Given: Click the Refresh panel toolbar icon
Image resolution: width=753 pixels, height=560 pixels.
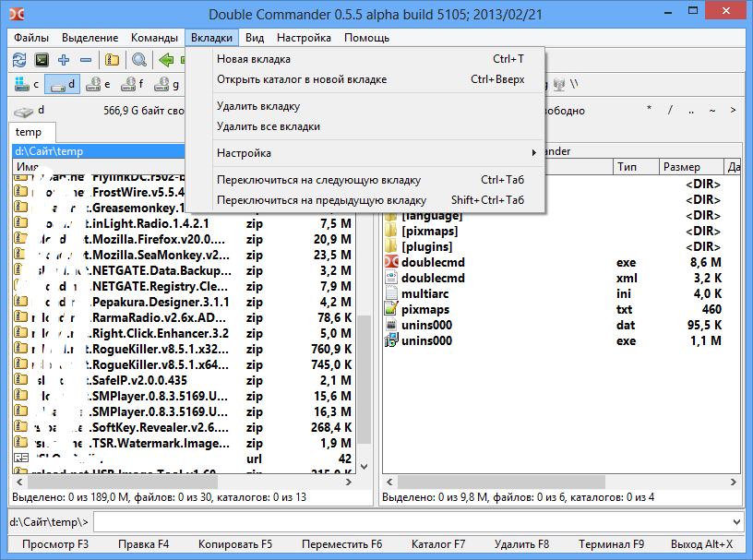Looking at the screenshot, I should (x=19, y=60).
